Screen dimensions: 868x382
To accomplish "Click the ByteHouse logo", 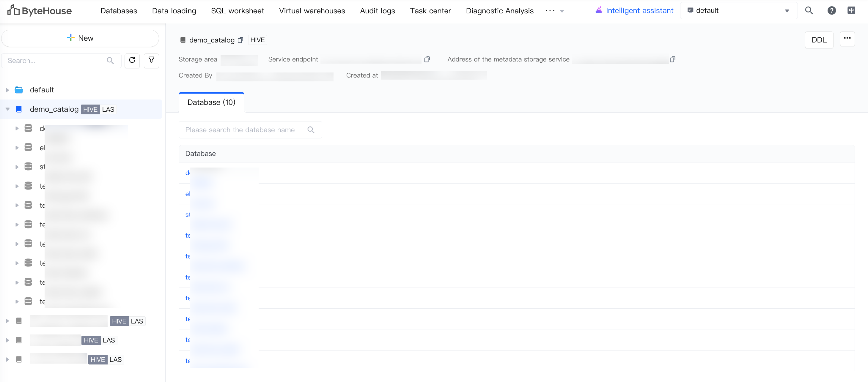I will point(40,10).
